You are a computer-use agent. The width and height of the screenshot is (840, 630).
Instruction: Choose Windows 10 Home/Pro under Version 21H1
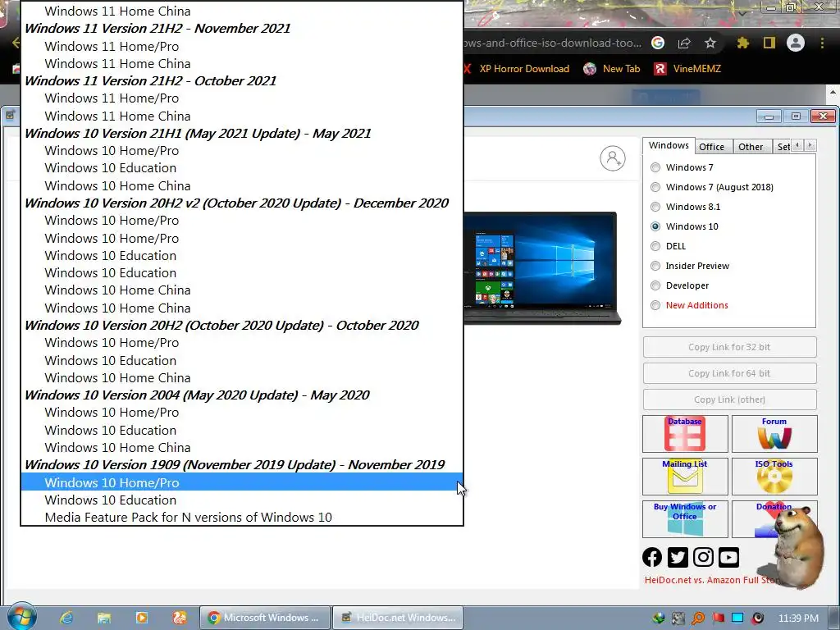(242, 151)
